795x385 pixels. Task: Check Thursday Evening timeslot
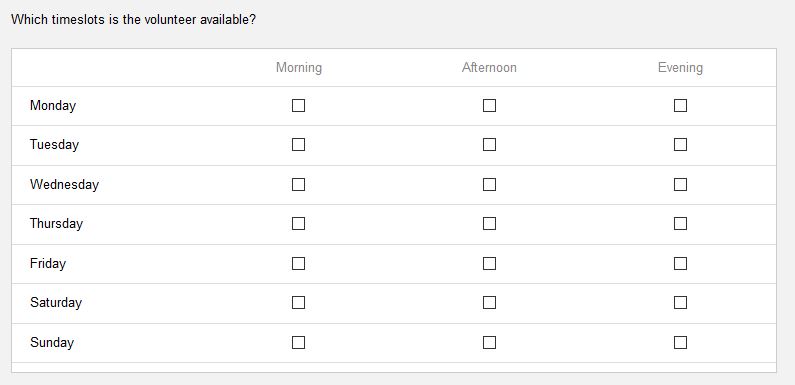click(x=680, y=223)
